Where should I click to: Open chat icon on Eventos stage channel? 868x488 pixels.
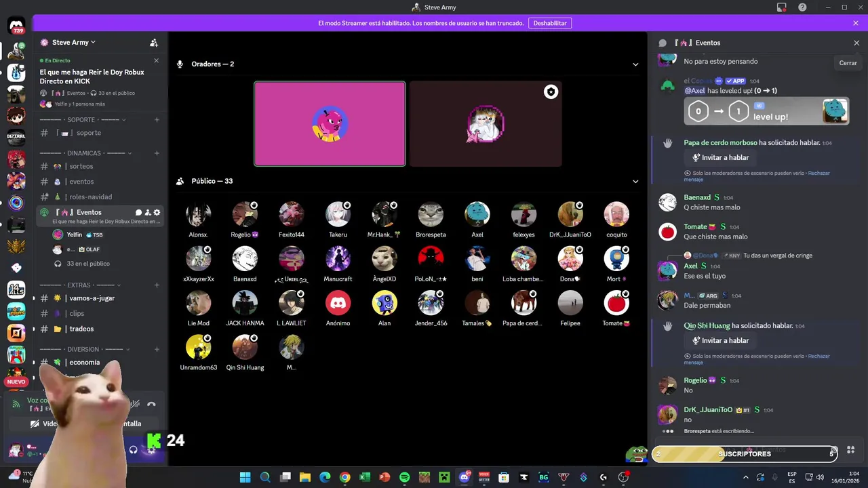[138, 212]
